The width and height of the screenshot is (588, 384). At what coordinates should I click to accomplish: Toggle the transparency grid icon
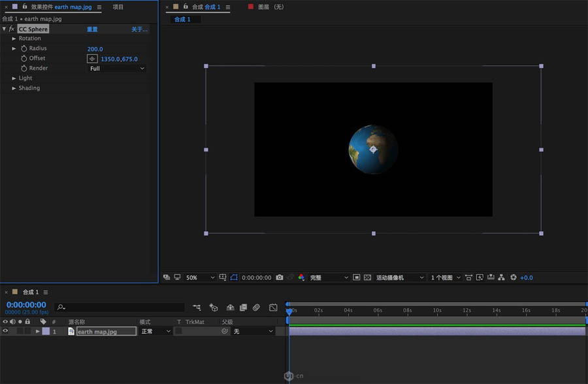(x=367, y=278)
